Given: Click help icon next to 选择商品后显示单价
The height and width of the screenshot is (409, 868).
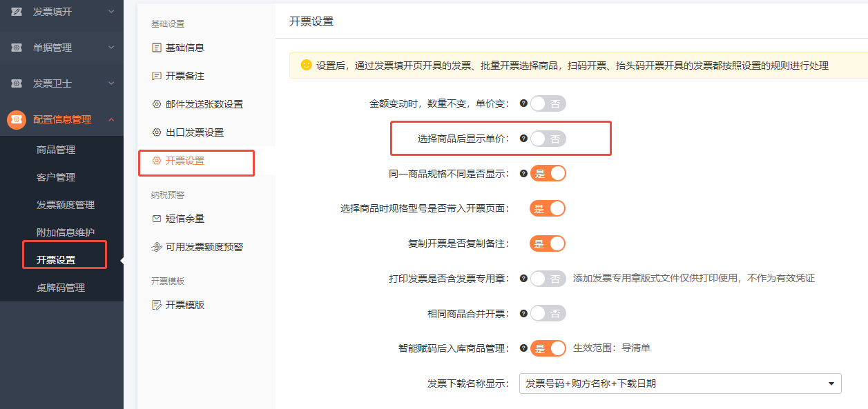Looking at the screenshot, I should tap(523, 139).
